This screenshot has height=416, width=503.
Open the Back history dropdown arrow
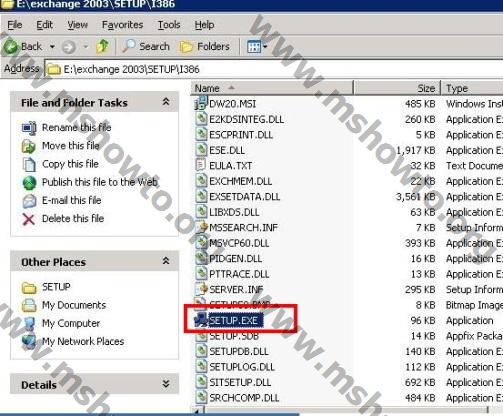coord(52,46)
